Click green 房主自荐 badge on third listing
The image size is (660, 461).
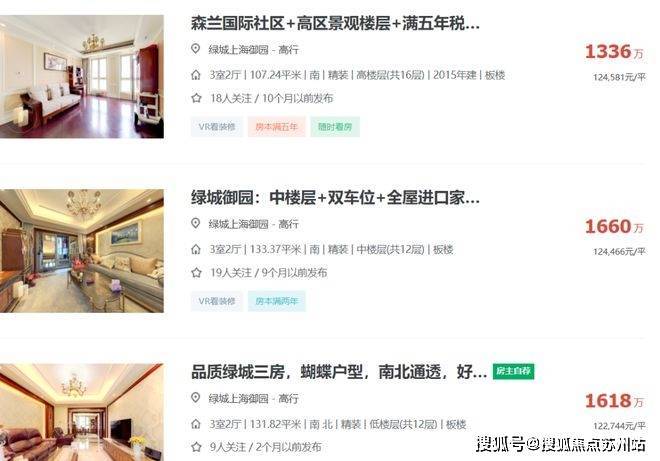514,371
